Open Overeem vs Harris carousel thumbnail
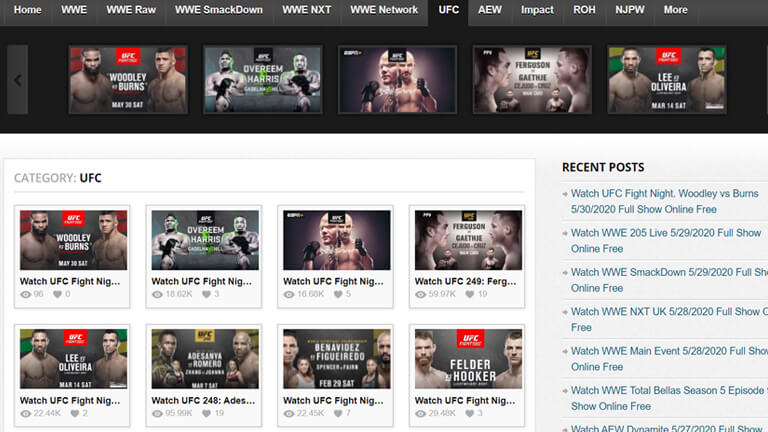Viewport: 768px width, 432px height. (263, 80)
